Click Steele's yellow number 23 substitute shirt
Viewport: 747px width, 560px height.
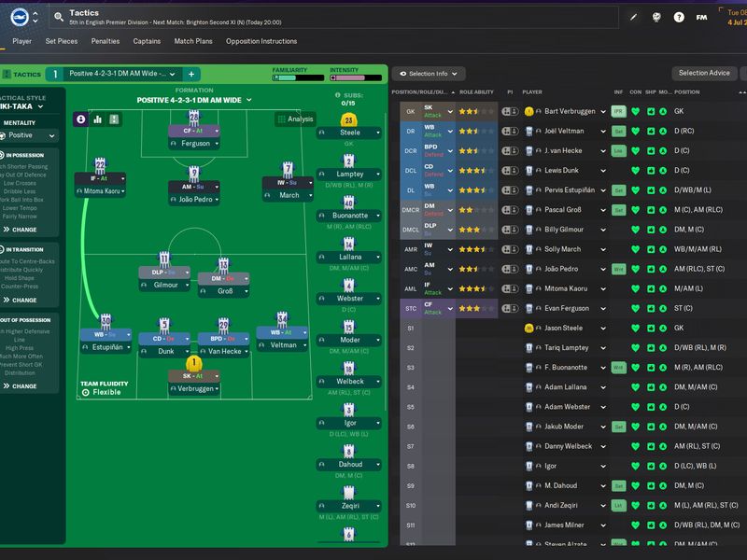pos(348,120)
